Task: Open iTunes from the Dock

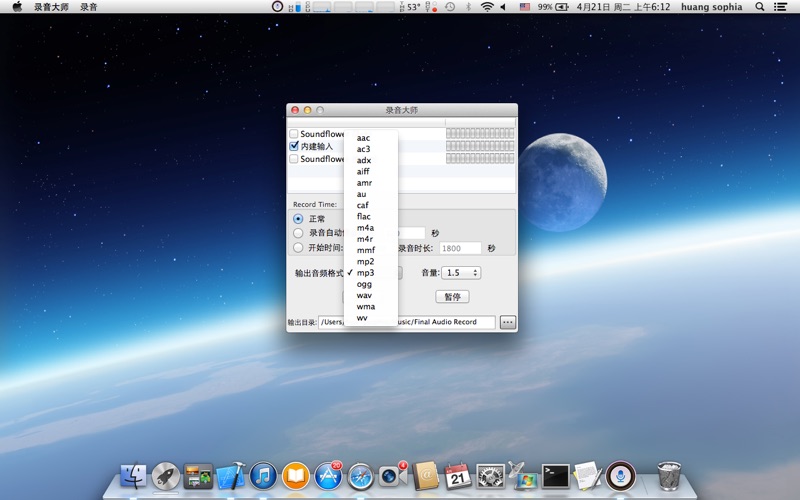Action: coord(263,476)
